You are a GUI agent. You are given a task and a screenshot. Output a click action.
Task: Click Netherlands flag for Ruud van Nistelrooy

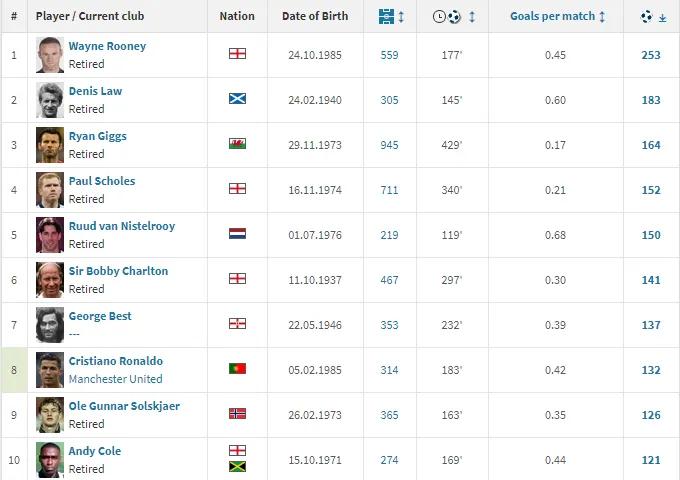point(237,234)
